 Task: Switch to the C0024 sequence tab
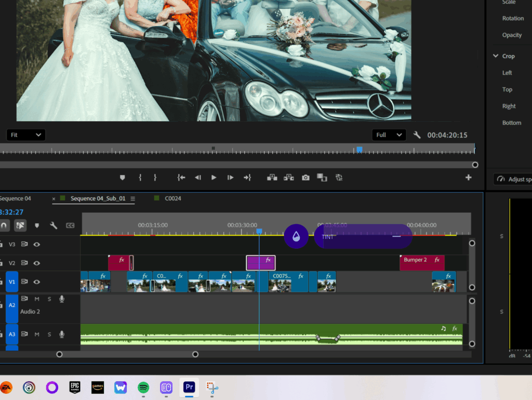[x=172, y=198]
